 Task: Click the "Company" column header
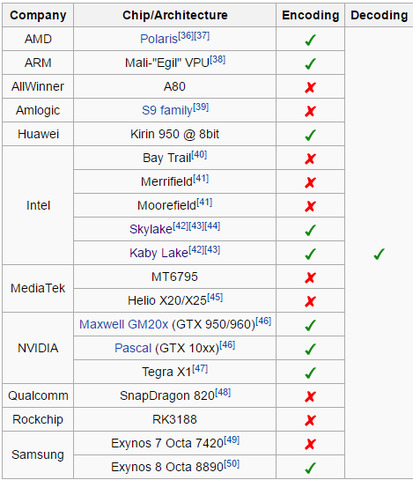click(x=38, y=15)
